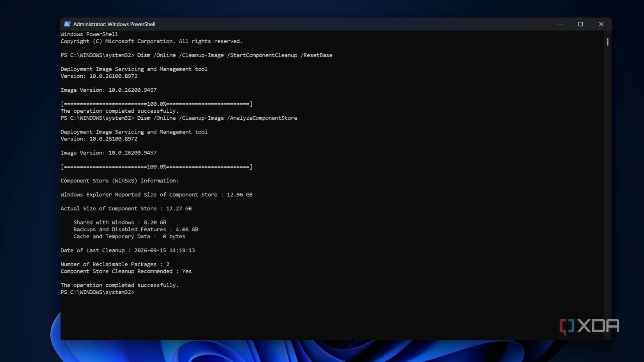
Task: Click the 'Copyright (C) Microsoft Corporation' line
Action: point(151,41)
